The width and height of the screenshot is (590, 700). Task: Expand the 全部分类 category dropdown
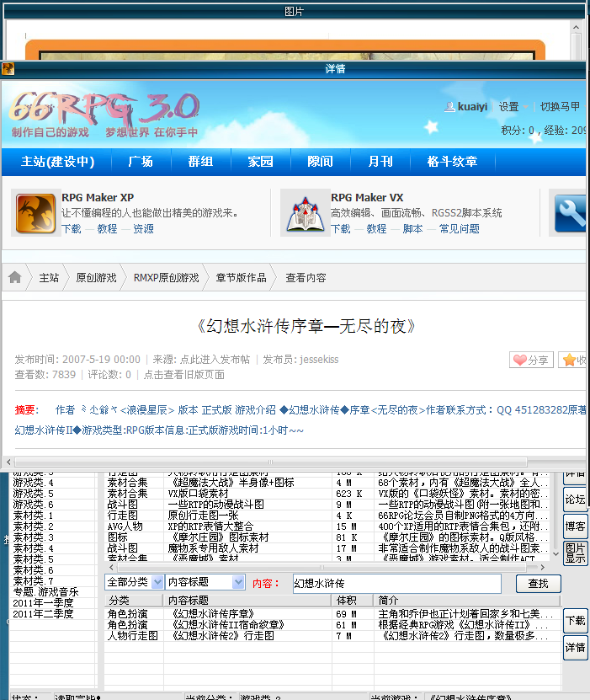157,582
